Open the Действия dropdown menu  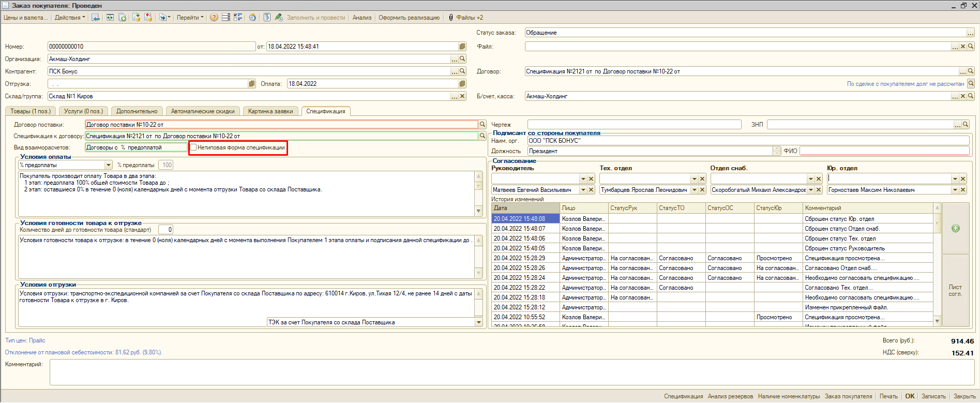pyautogui.click(x=70, y=18)
